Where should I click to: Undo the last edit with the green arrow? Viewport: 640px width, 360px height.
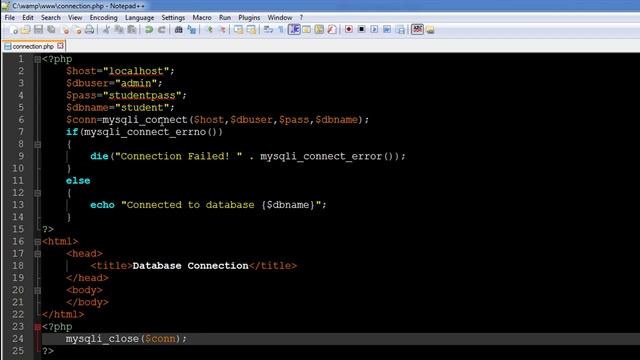(x=149, y=29)
